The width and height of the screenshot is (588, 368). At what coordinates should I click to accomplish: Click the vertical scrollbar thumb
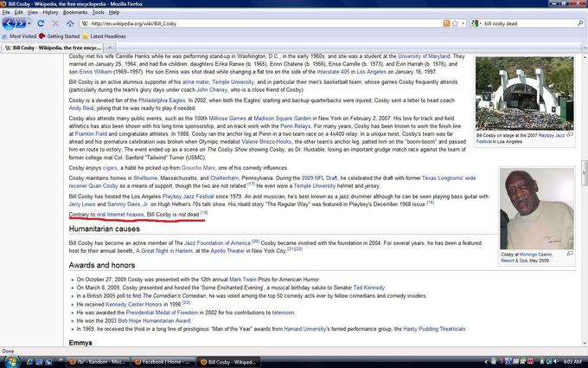click(585, 172)
